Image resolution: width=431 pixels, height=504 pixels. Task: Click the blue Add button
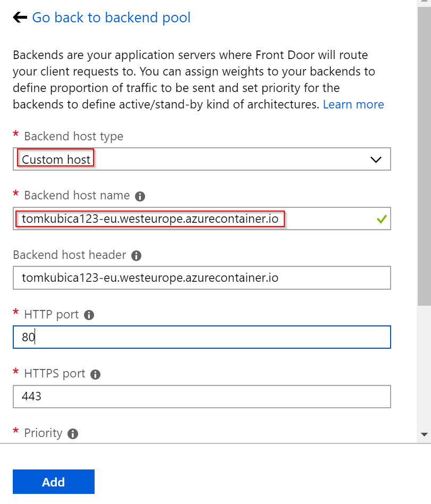tap(54, 482)
